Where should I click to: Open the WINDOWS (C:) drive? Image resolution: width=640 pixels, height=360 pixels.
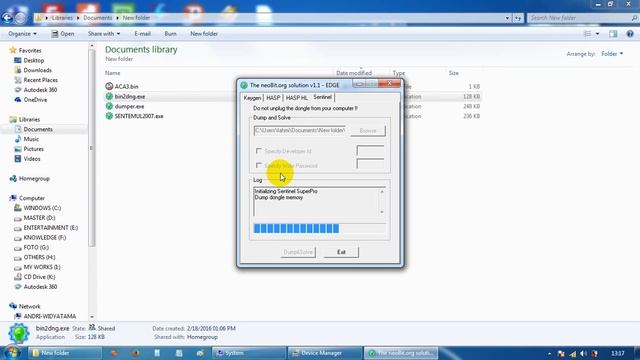pos(42,208)
